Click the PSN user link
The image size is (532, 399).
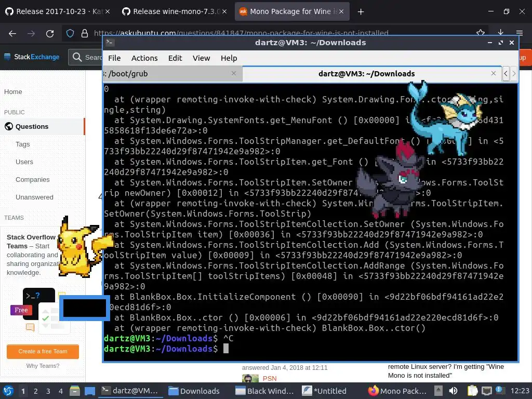270,378
